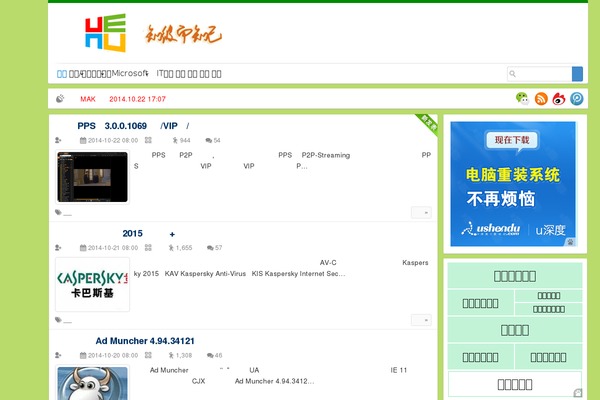Open the Microsoft navigation menu item
Image resolution: width=600 pixels, height=400 pixels.
point(129,73)
